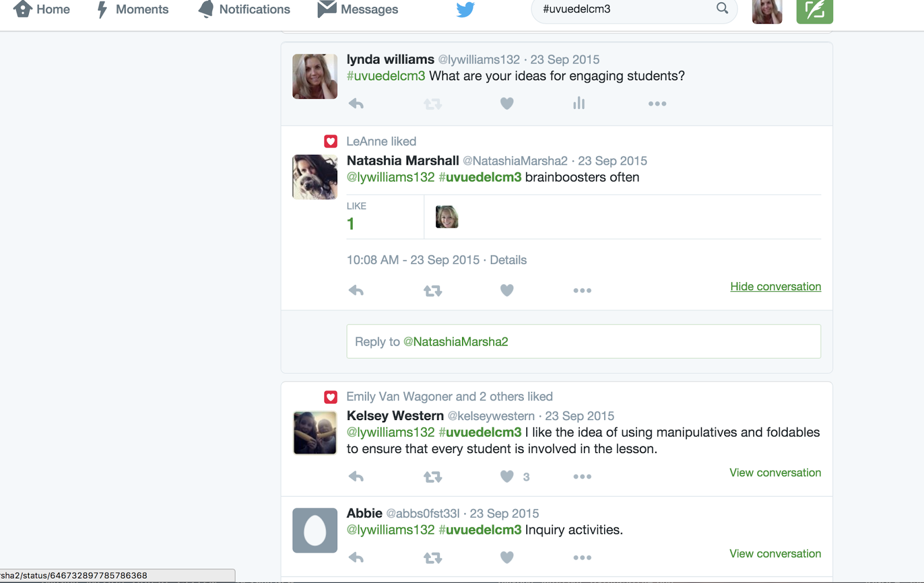Click the Twitter bird logo

coord(465,9)
